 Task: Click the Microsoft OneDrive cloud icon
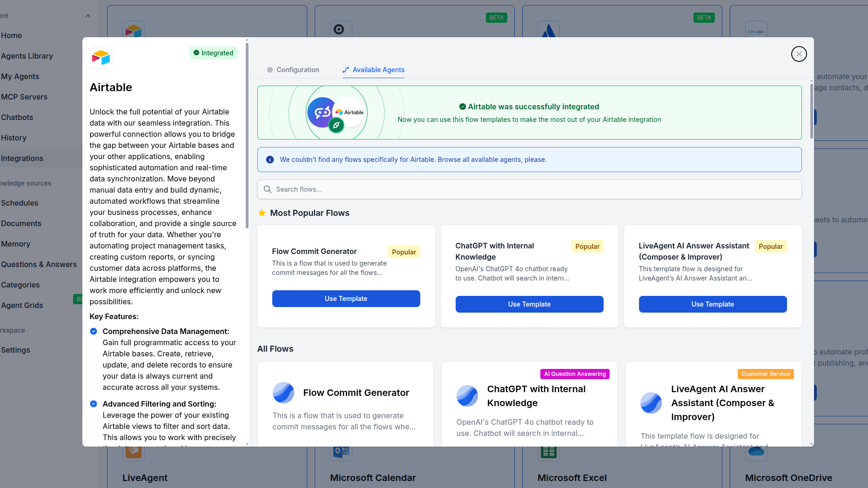click(756, 452)
